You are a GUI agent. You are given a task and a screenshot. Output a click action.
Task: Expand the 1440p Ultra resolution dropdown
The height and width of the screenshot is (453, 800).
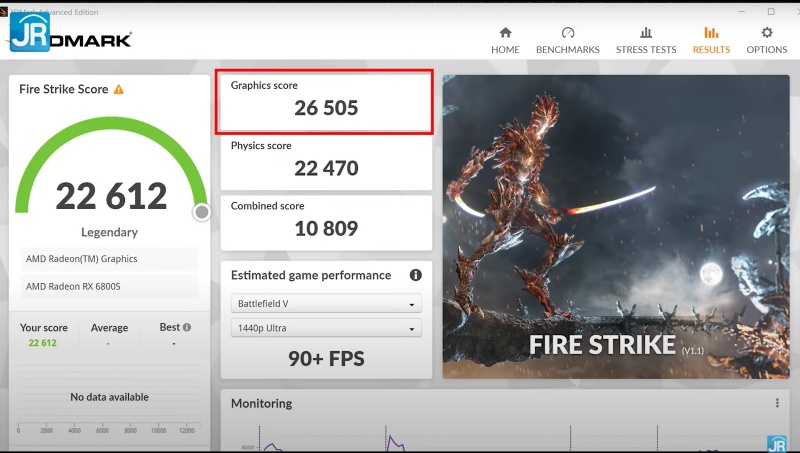pos(326,328)
